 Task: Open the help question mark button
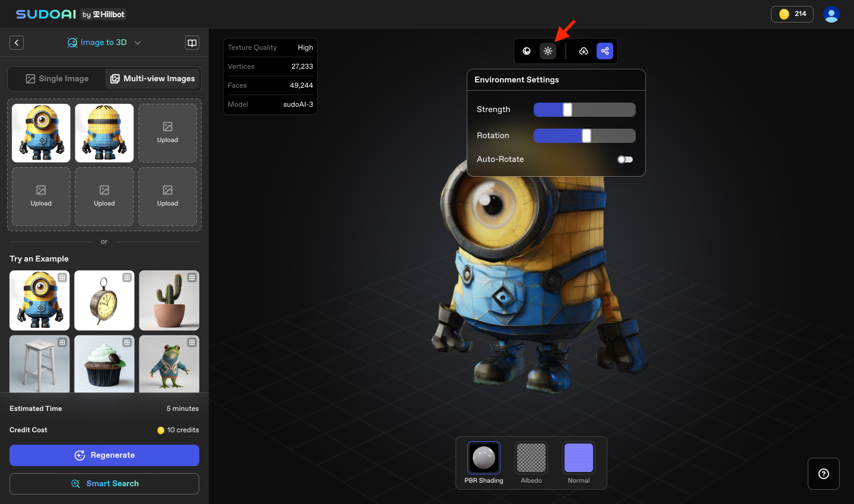824,474
